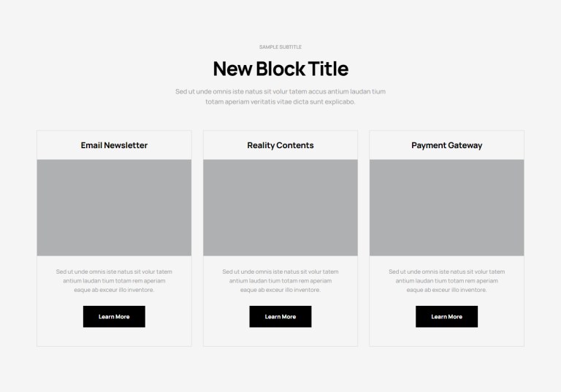The width and height of the screenshot is (561, 392).
Task: Select the New Block Title main heading
Action: pos(280,69)
